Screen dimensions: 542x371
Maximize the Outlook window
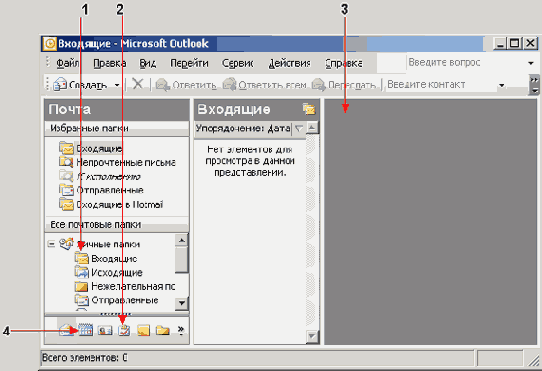coord(515,44)
